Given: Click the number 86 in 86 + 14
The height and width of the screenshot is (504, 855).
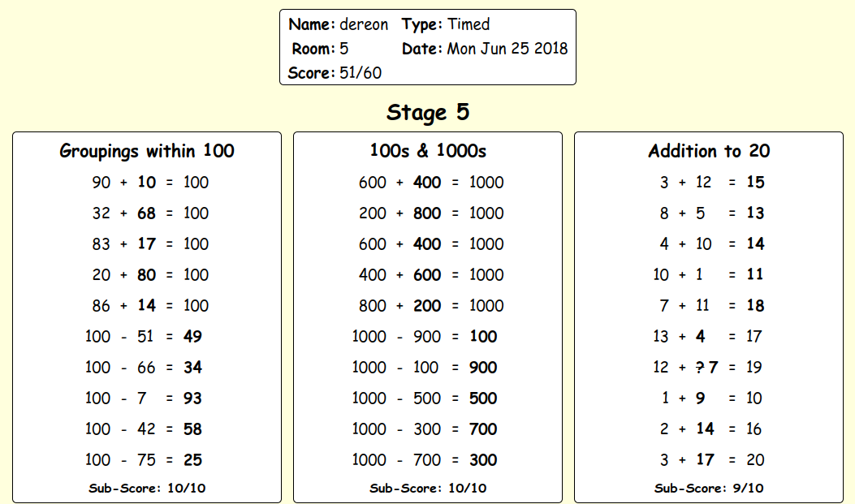Looking at the screenshot, I should (101, 306).
